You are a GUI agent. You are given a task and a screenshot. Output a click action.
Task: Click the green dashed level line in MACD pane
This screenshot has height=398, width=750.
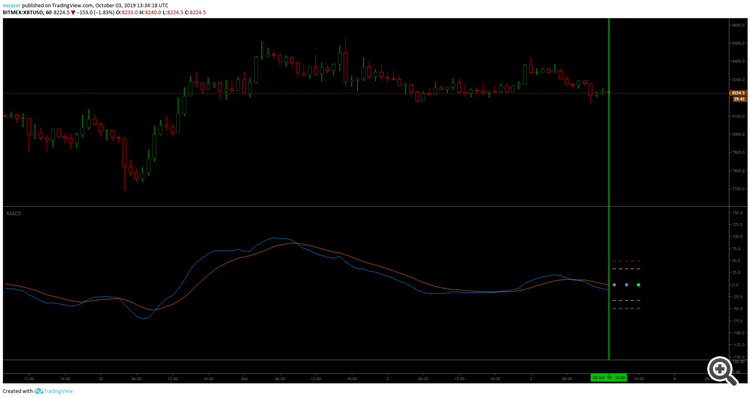[x=626, y=309]
